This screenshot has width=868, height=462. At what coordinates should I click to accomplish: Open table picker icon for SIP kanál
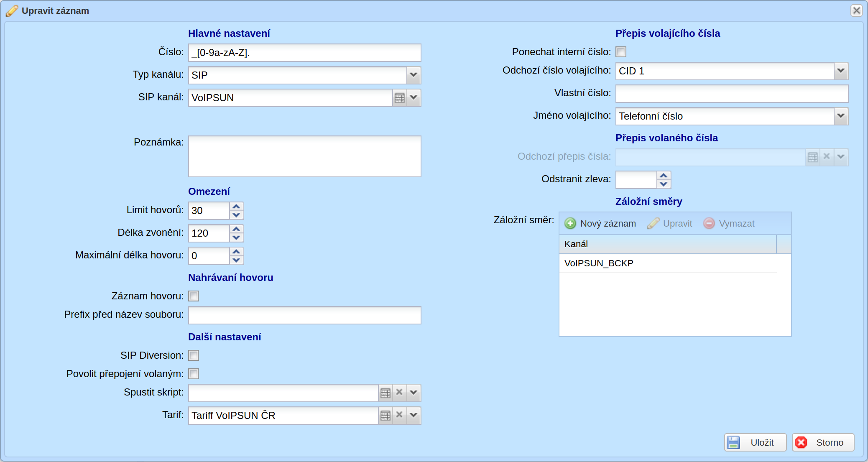[400, 98]
